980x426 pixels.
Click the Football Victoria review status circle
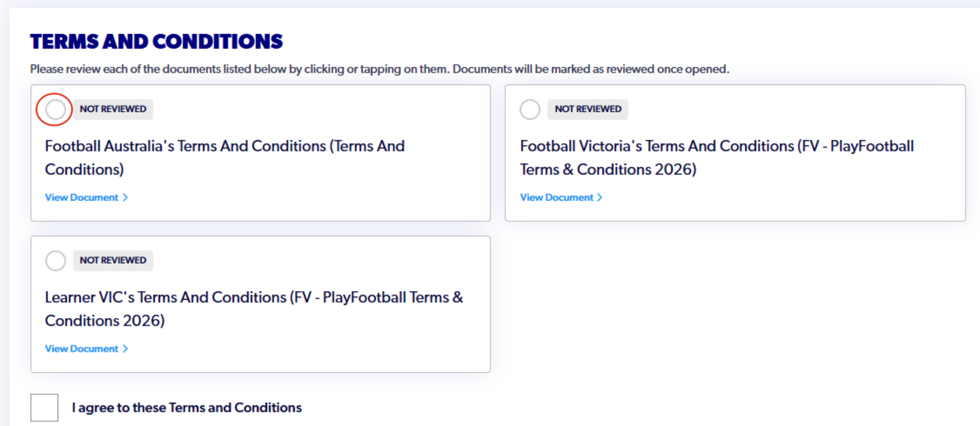click(530, 110)
